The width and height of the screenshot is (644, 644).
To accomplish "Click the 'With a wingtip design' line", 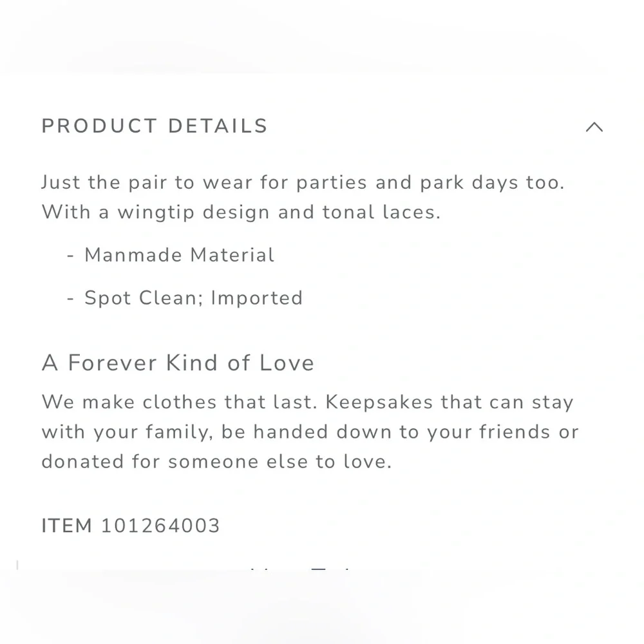I will point(241,213).
